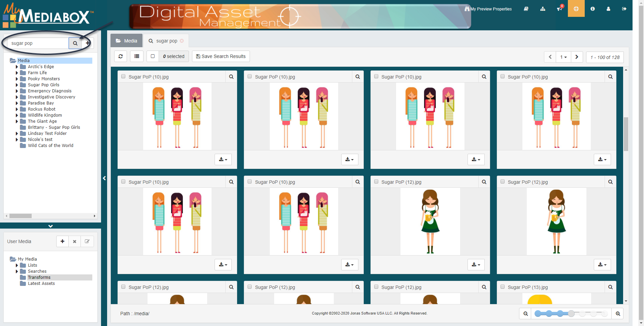The width and height of the screenshot is (644, 326).
Task: Toggle the select-all checkbox in toolbar
Action: tap(153, 56)
